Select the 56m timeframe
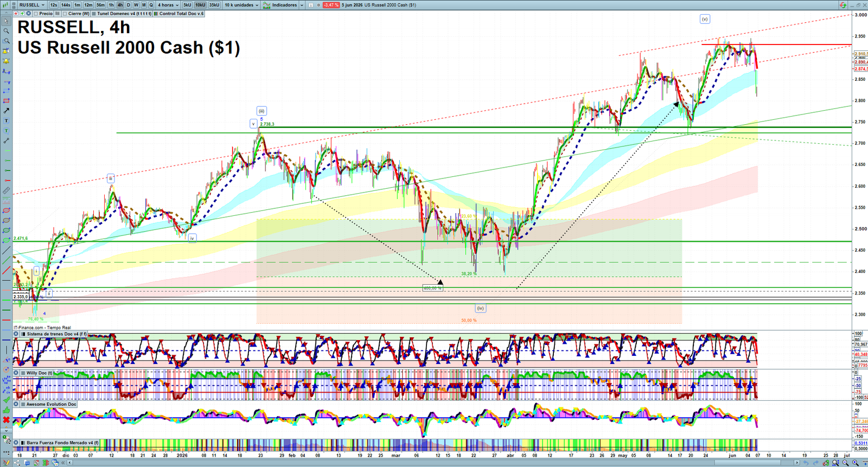The width and height of the screenshot is (868, 467). click(x=100, y=5)
